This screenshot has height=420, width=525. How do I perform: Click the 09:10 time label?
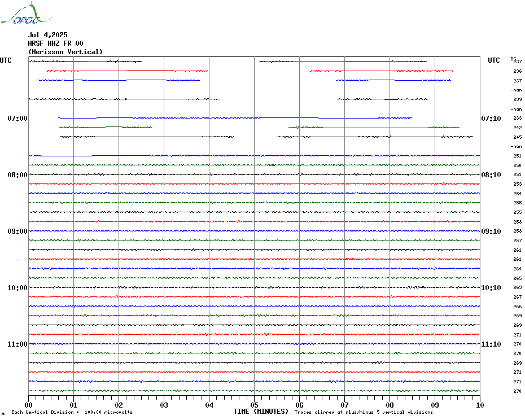[x=491, y=231]
